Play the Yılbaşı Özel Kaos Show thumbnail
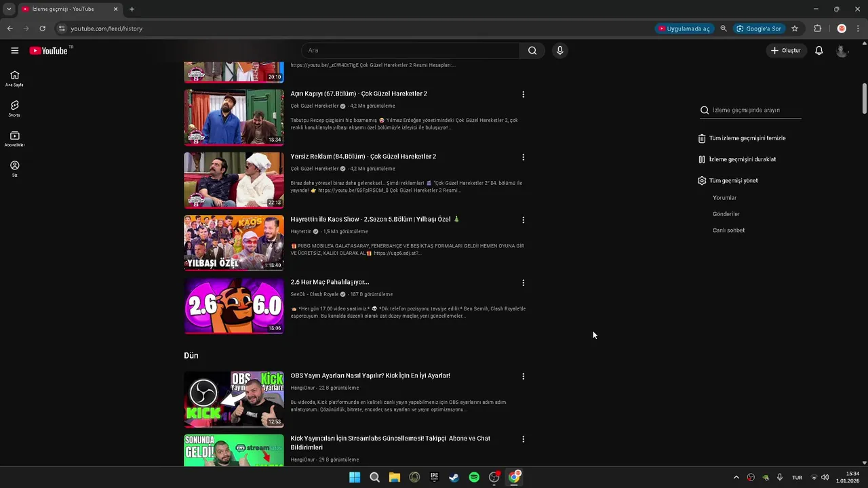The width and height of the screenshot is (868, 488). point(234,243)
